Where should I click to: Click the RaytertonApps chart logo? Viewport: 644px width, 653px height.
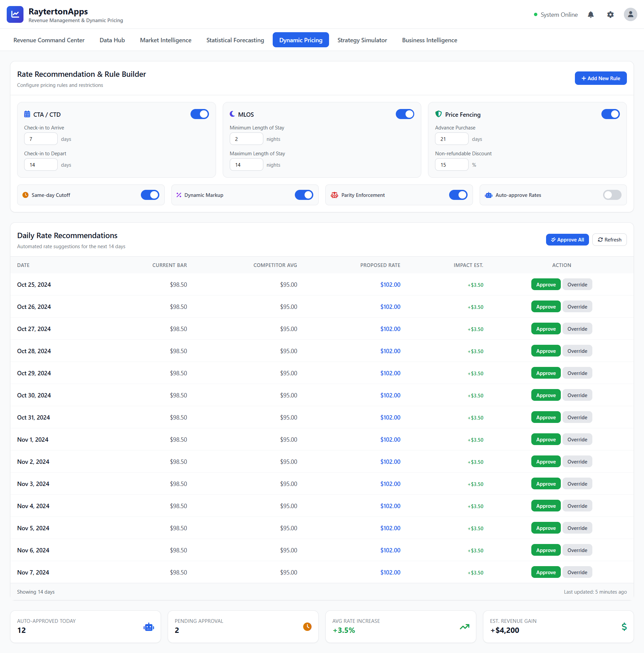click(15, 14)
